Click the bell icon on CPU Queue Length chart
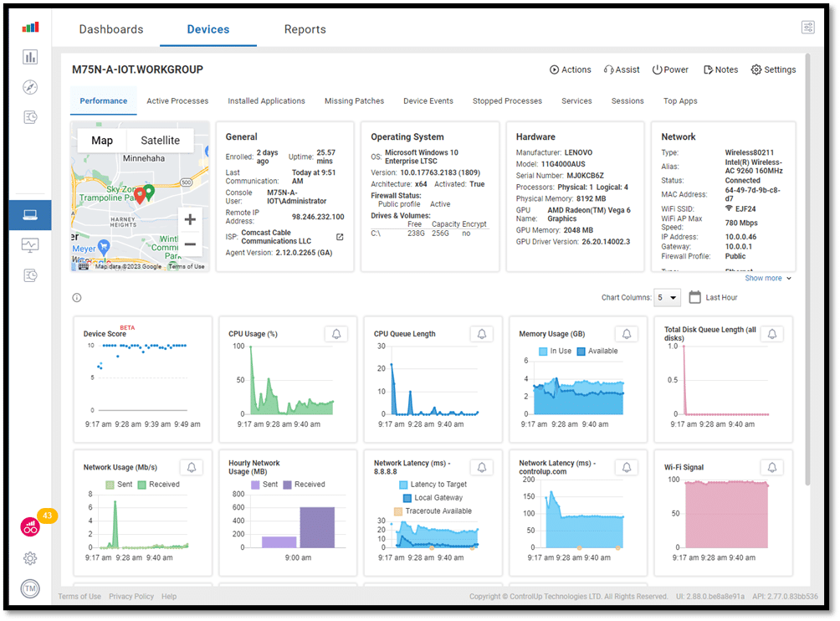The width and height of the screenshot is (840, 621). (x=482, y=334)
